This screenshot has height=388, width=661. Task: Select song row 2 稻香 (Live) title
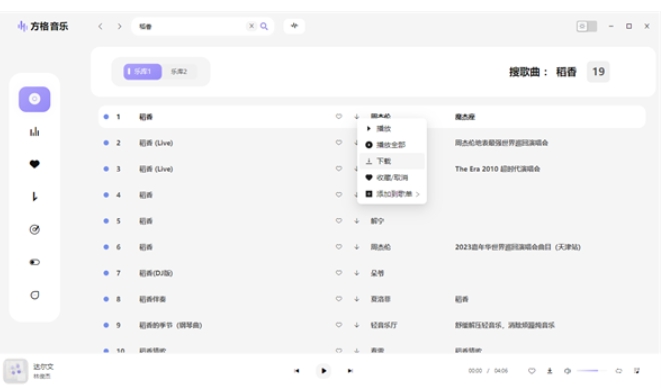coord(156,143)
